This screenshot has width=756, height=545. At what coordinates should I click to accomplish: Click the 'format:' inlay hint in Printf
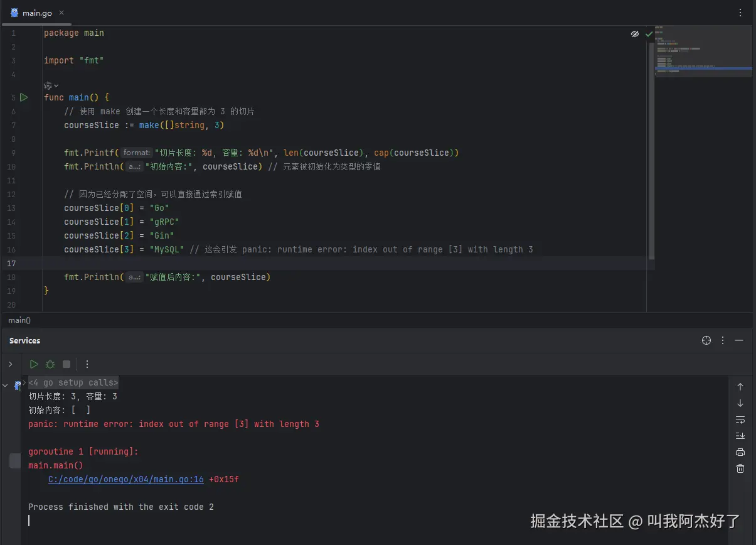click(136, 153)
